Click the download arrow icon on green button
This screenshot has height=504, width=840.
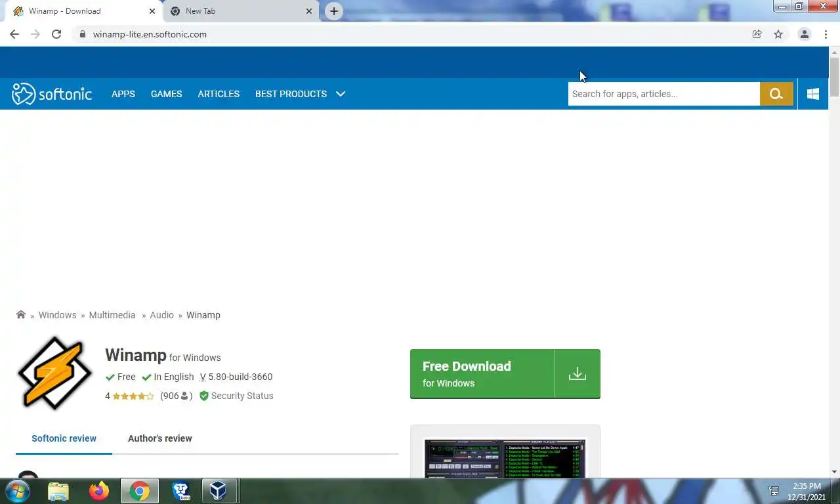(577, 373)
